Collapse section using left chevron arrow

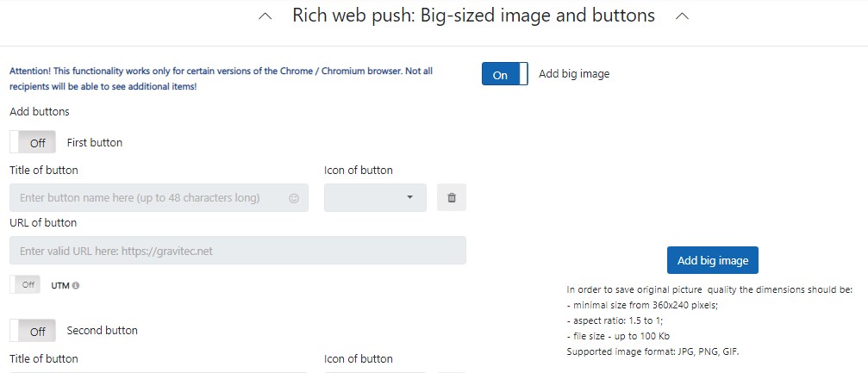pos(265,16)
